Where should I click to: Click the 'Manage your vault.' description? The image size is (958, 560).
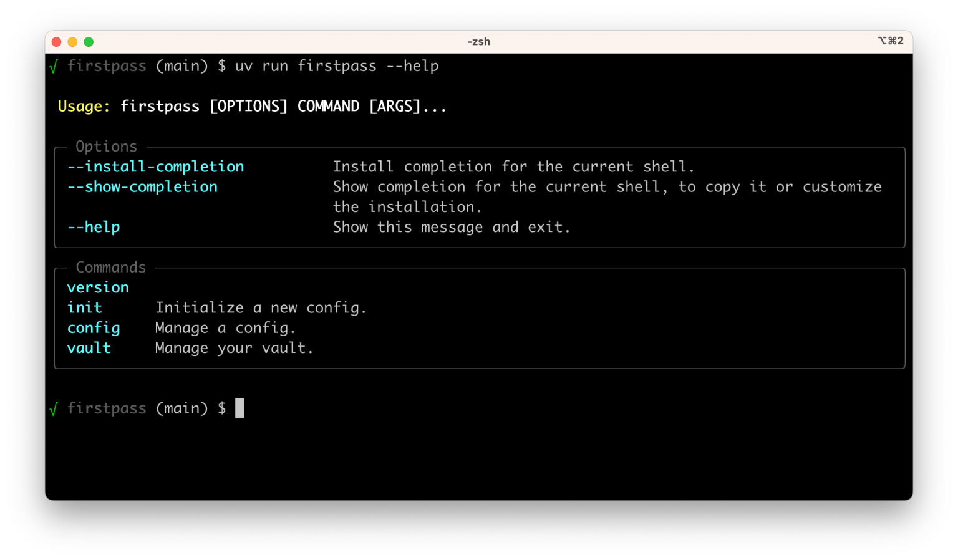click(234, 348)
